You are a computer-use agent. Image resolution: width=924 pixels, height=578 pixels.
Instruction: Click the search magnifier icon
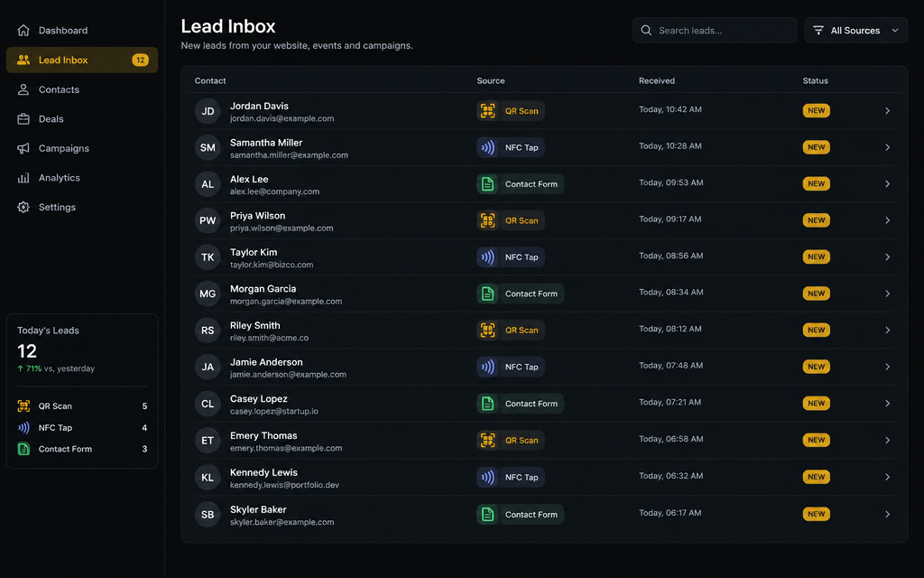[646, 30]
